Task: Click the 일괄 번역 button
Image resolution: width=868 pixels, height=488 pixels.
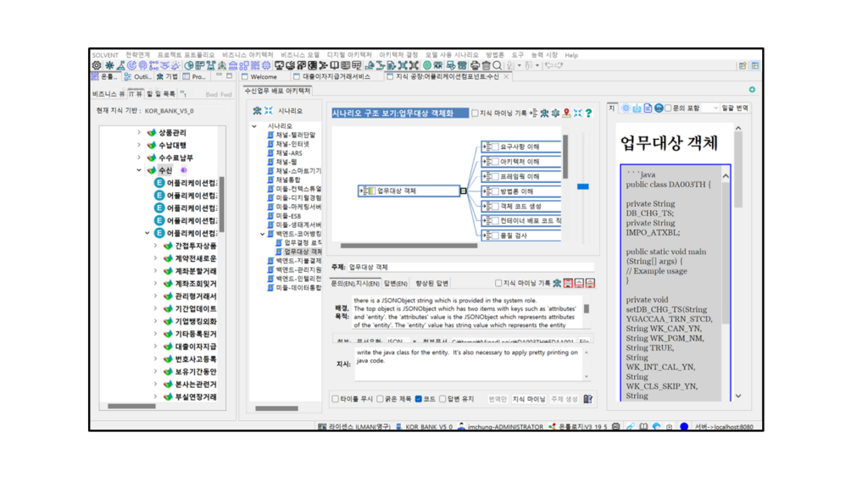Action: [x=734, y=108]
